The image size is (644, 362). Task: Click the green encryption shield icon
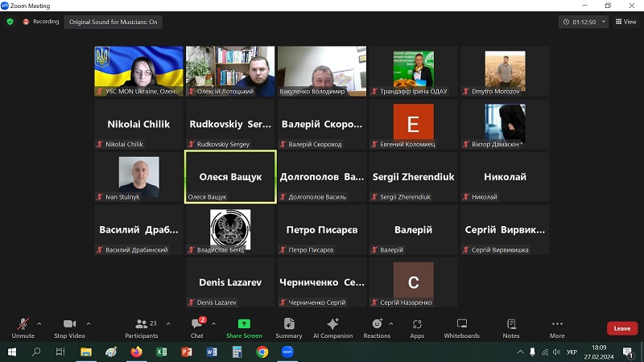(x=10, y=22)
